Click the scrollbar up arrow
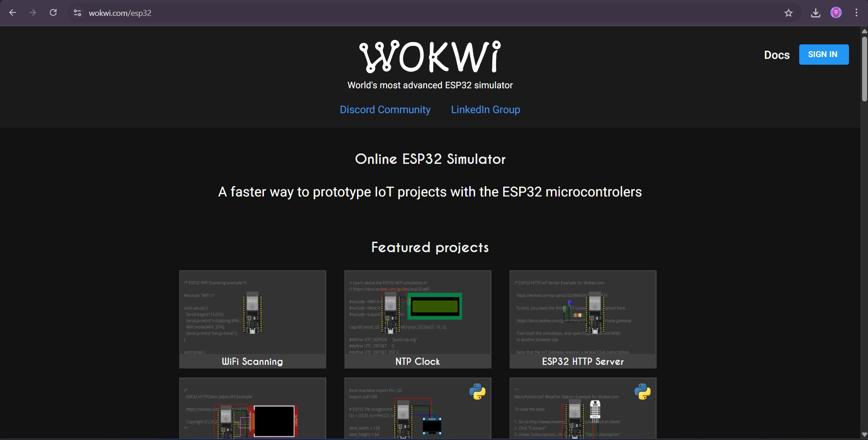868x440 pixels. coord(864,31)
